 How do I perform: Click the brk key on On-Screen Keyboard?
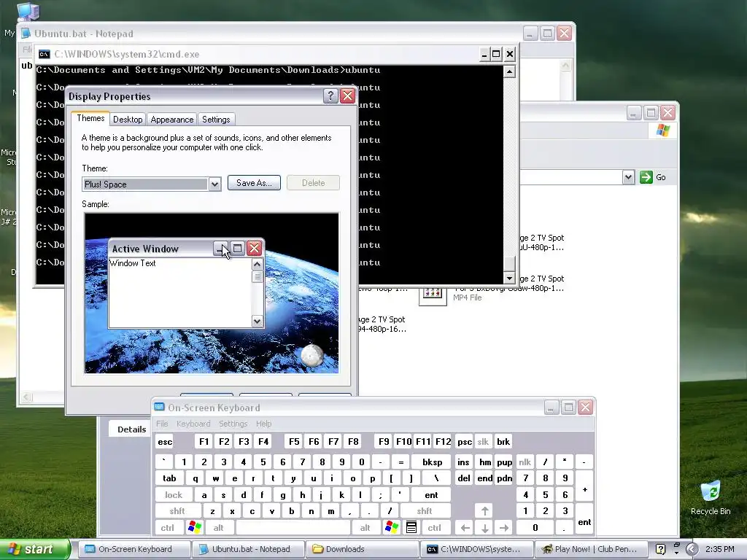[x=503, y=442]
